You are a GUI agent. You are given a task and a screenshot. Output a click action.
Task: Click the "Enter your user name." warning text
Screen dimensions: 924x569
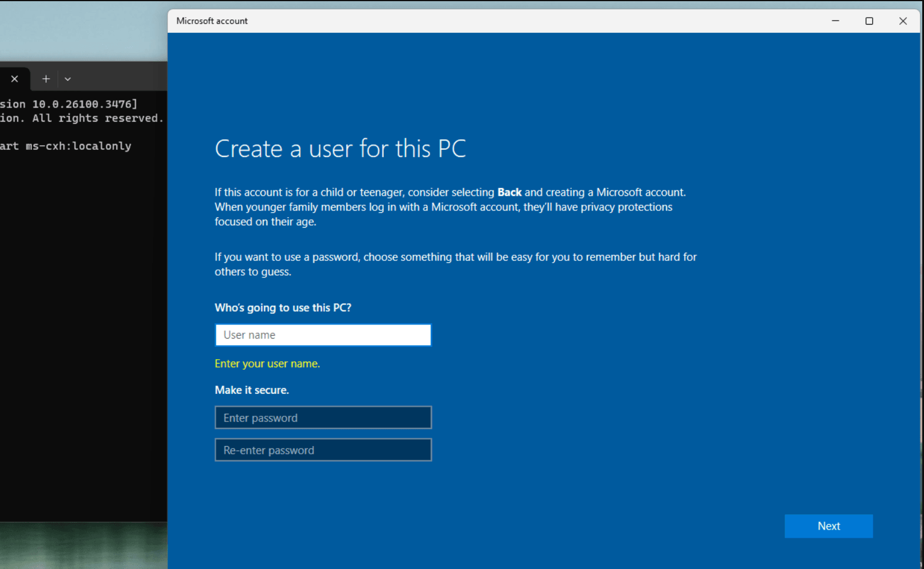pyautogui.click(x=267, y=364)
